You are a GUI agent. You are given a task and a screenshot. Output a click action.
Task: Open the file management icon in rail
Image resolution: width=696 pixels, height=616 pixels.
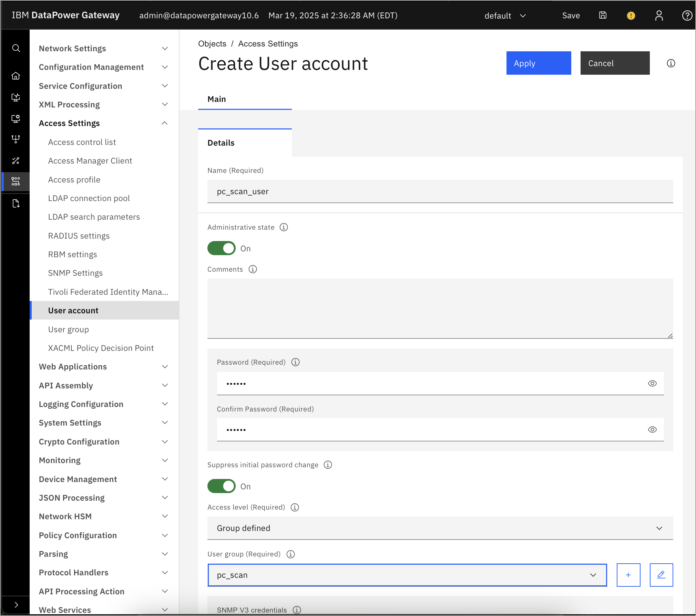16,203
